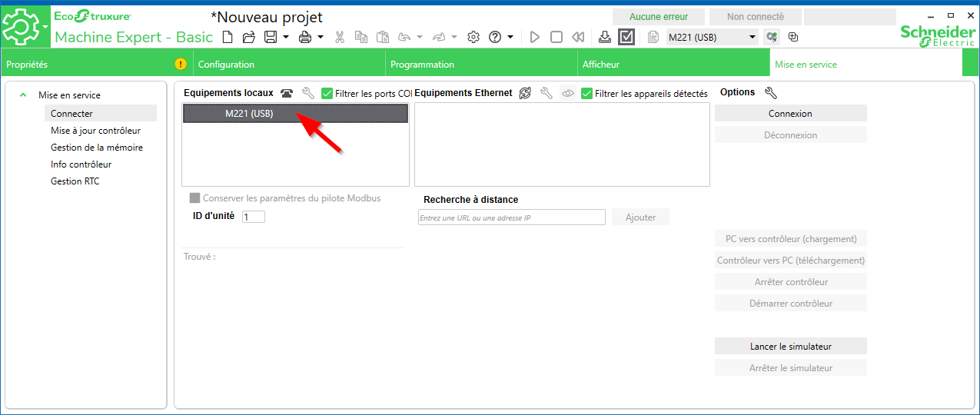Click the download to controller icon

(605, 37)
